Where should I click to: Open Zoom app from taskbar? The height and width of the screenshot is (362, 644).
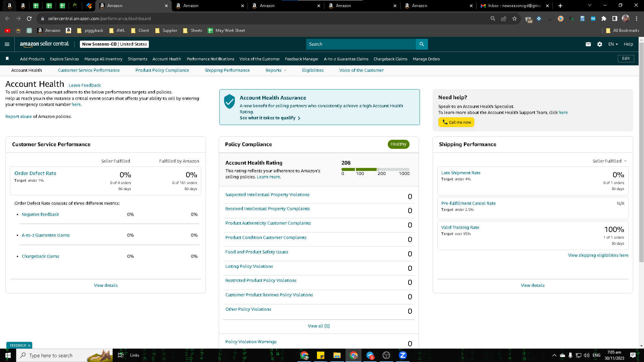pyautogui.click(x=402, y=355)
